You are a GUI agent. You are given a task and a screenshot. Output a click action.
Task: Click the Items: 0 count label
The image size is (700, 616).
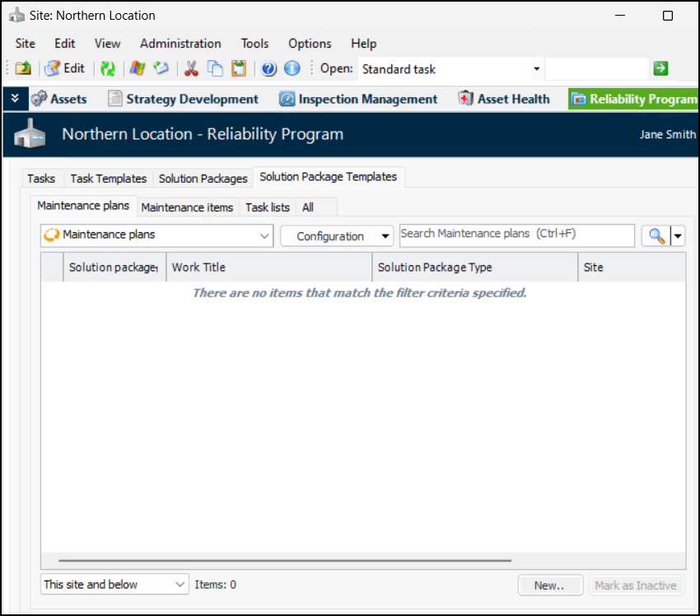click(215, 585)
